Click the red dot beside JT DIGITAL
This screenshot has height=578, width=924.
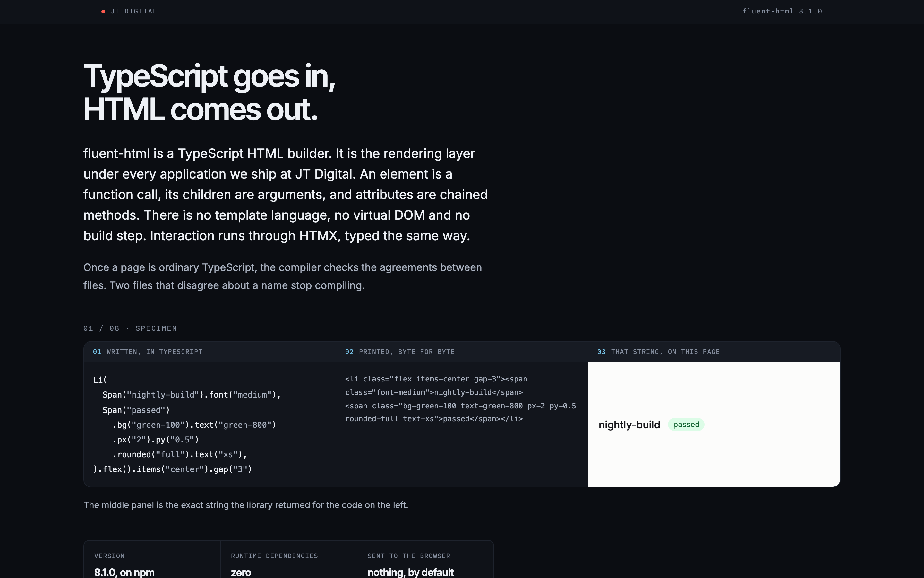click(x=103, y=12)
